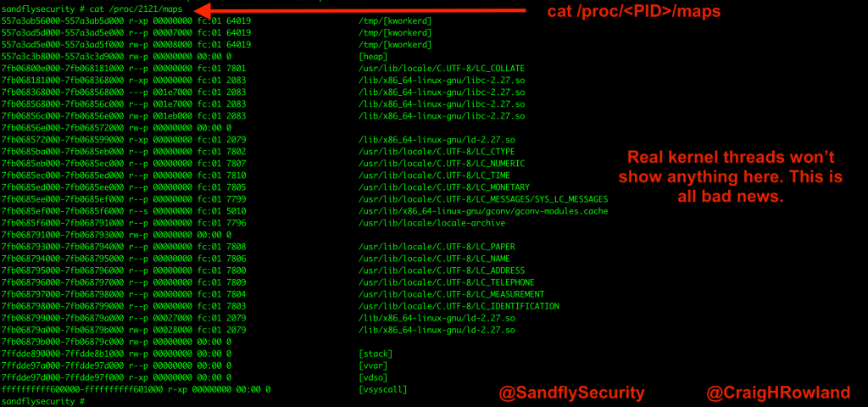Select the [vsyscall] entry
Image resolution: width=868 pixels, height=407 pixels.
click(383, 389)
